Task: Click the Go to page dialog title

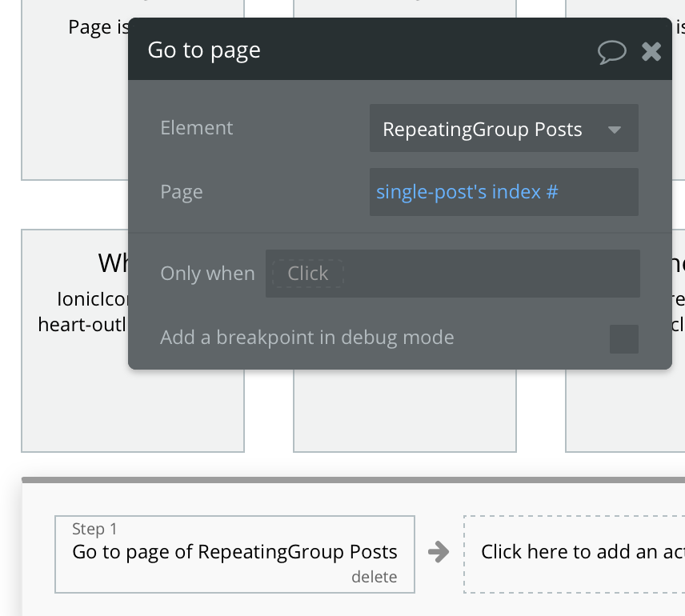Action: click(204, 50)
